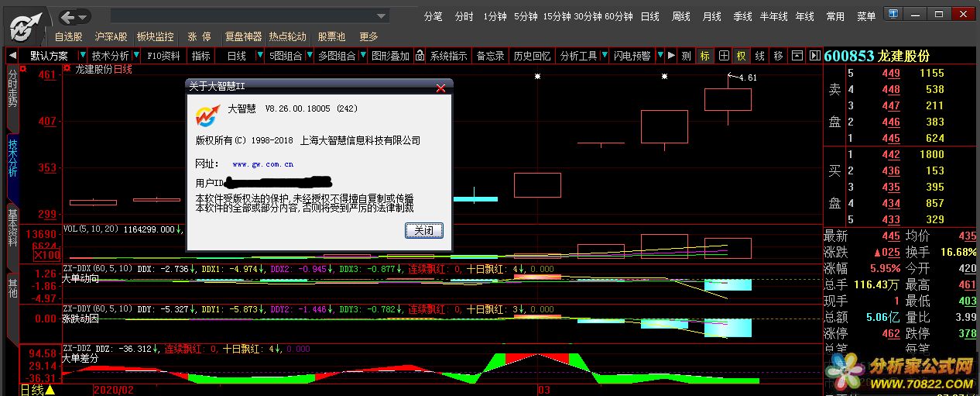
Task: Toggle the 移 move button
Action: pyautogui.click(x=778, y=56)
